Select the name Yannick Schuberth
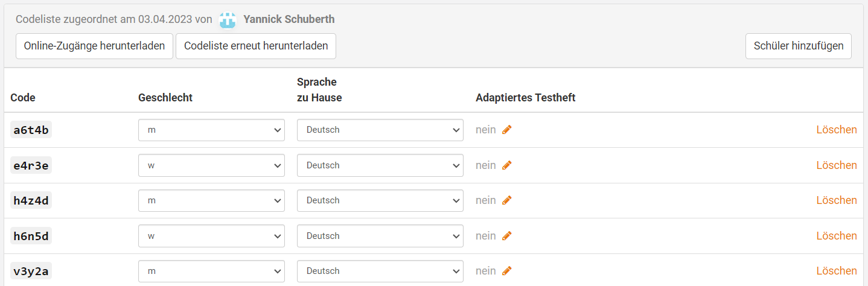868x286 pixels. pyautogui.click(x=289, y=19)
